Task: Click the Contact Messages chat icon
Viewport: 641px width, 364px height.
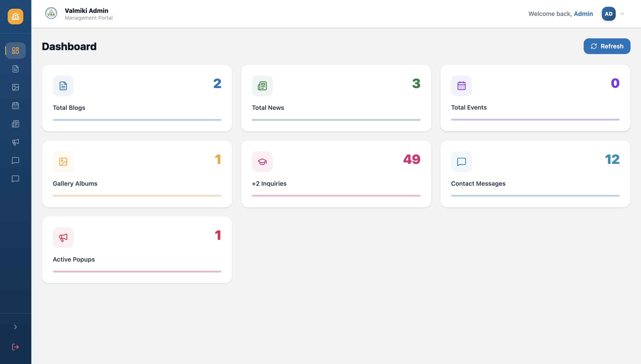Action: point(462,162)
